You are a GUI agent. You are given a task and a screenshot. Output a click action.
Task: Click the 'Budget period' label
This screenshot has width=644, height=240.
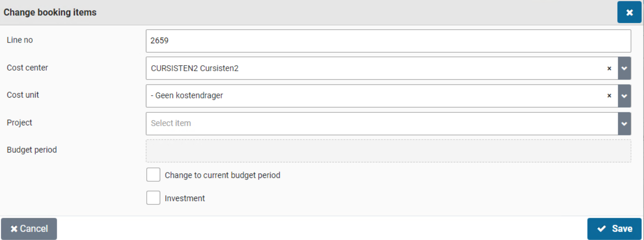click(x=32, y=150)
